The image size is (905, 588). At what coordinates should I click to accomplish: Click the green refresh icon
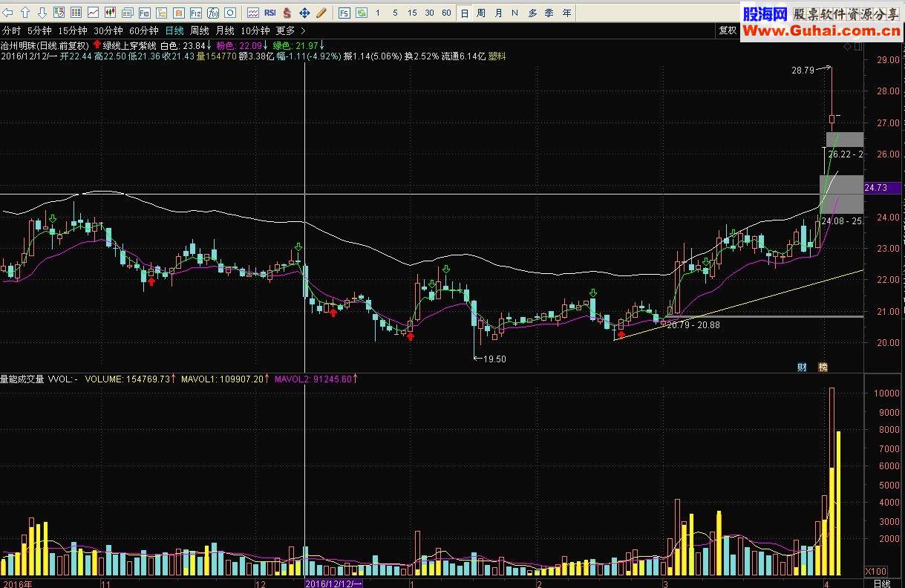click(361, 13)
